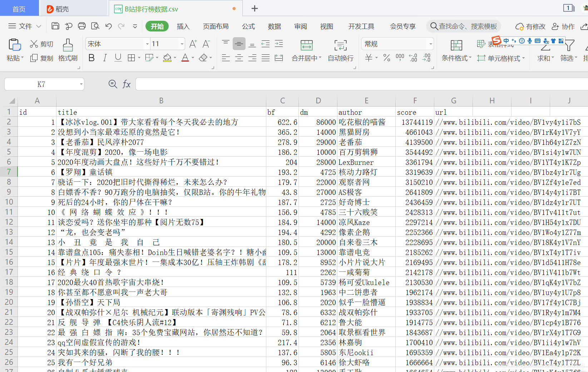Open the Formulas ribbon tab
The height and width of the screenshot is (372, 588).
click(x=248, y=26)
